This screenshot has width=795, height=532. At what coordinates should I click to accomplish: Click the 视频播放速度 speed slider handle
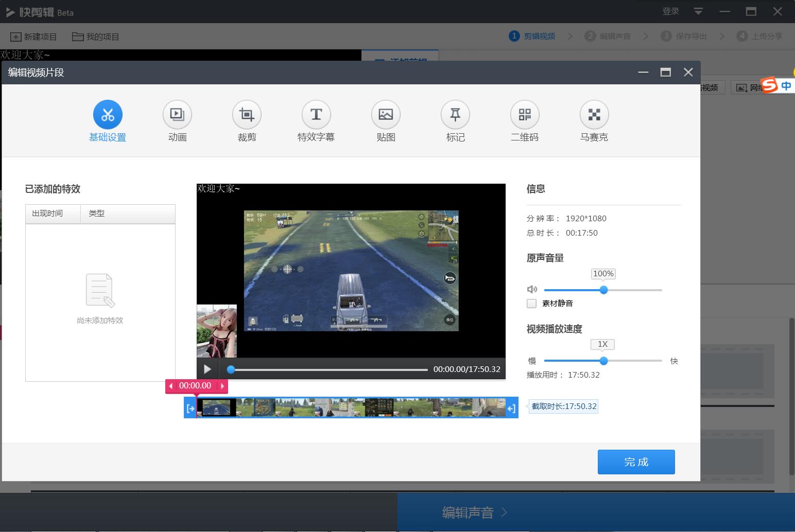point(603,361)
